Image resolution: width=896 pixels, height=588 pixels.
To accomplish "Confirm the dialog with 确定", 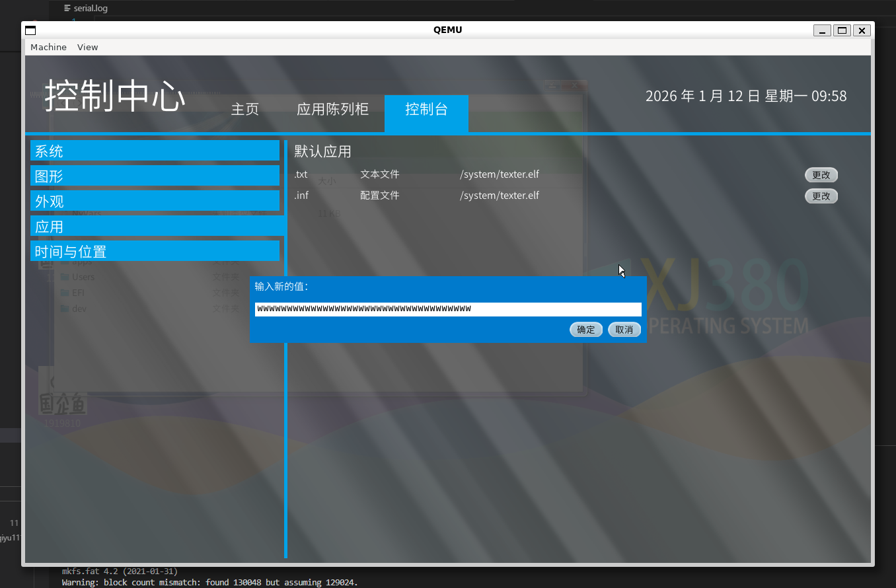I will (585, 330).
